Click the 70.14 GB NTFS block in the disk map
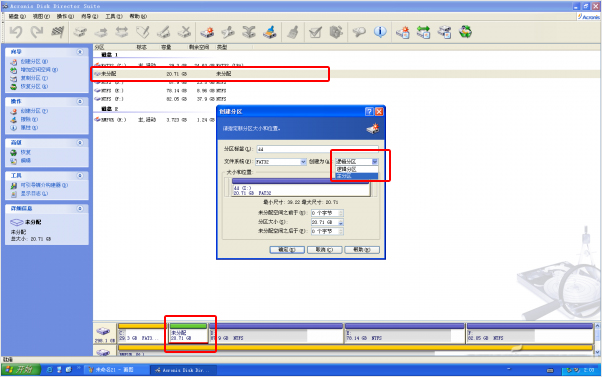 [404, 334]
